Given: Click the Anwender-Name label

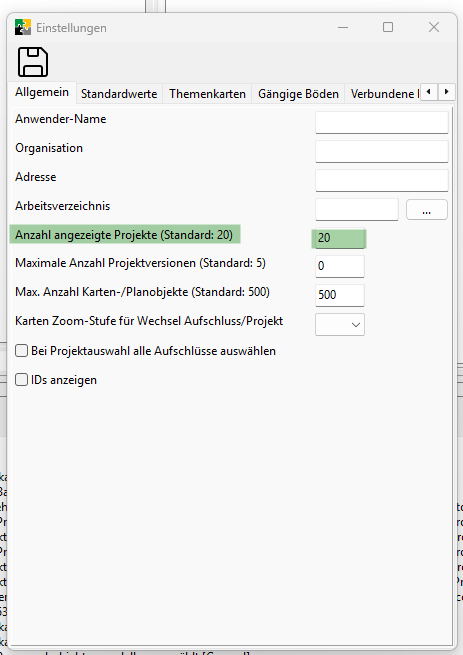Looking at the screenshot, I should point(61,119).
